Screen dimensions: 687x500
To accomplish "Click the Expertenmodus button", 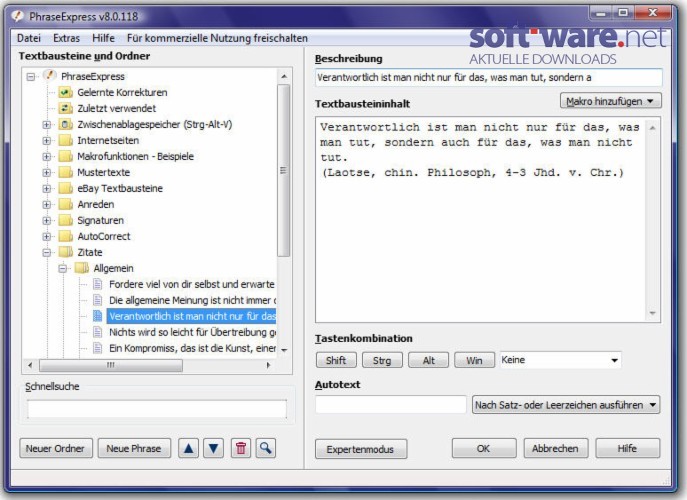I will [x=361, y=449].
